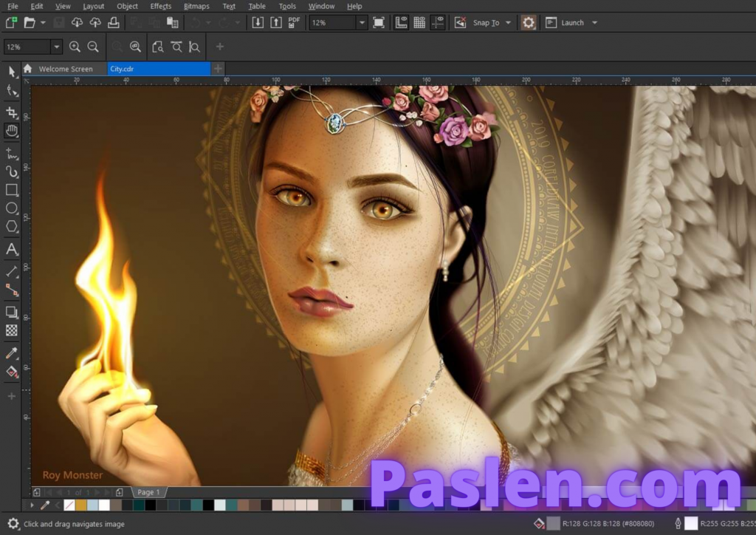This screenshot has height=535, width=756.
Task: Click the Print icon
Action: tap(113, 22)
